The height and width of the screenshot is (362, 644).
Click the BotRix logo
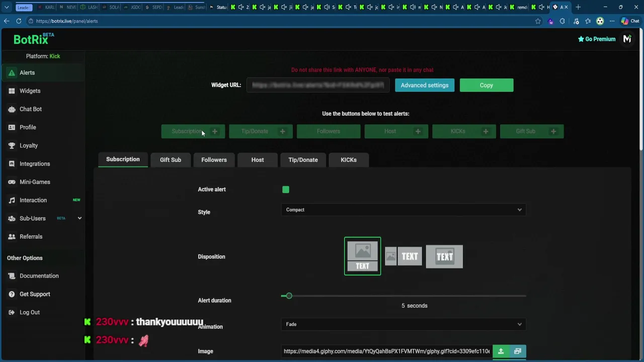(x=34, y=39)
